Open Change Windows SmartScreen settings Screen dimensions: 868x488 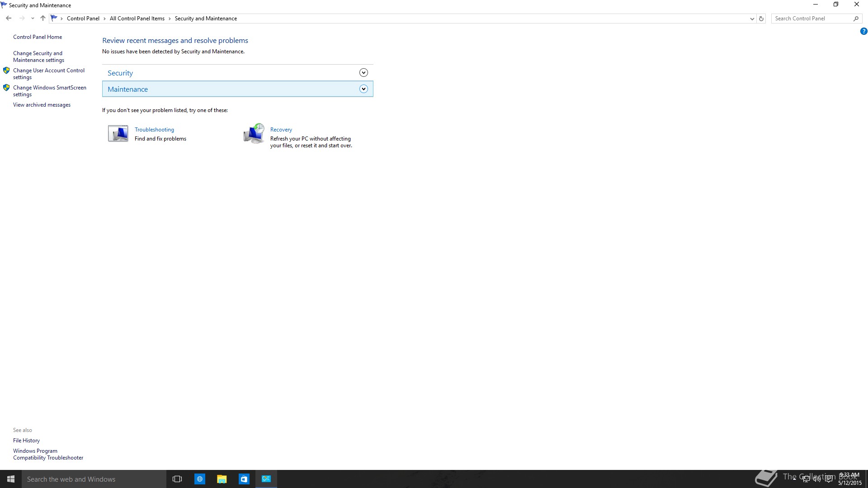(x=50, y=91)
